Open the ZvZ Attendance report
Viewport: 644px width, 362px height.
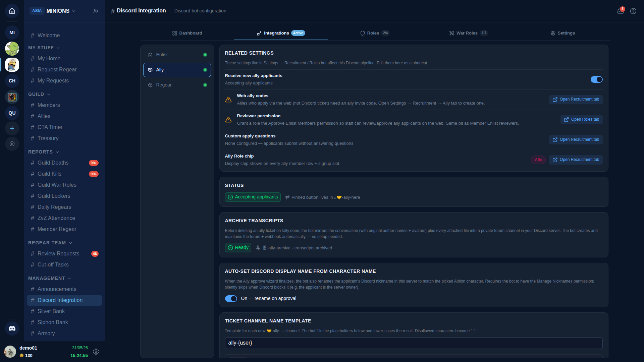pos(64,218)
